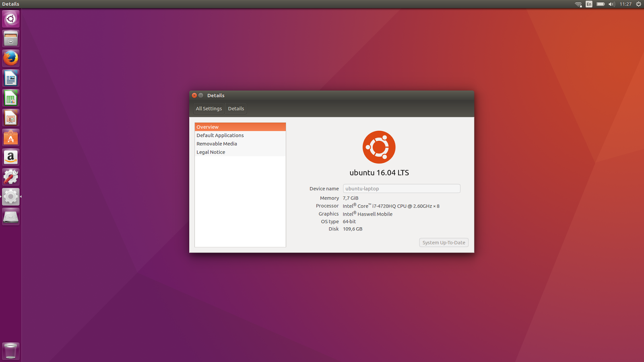Open the network indicator menu
Viewport: 644px width, 362px height.
click(578, 4)
